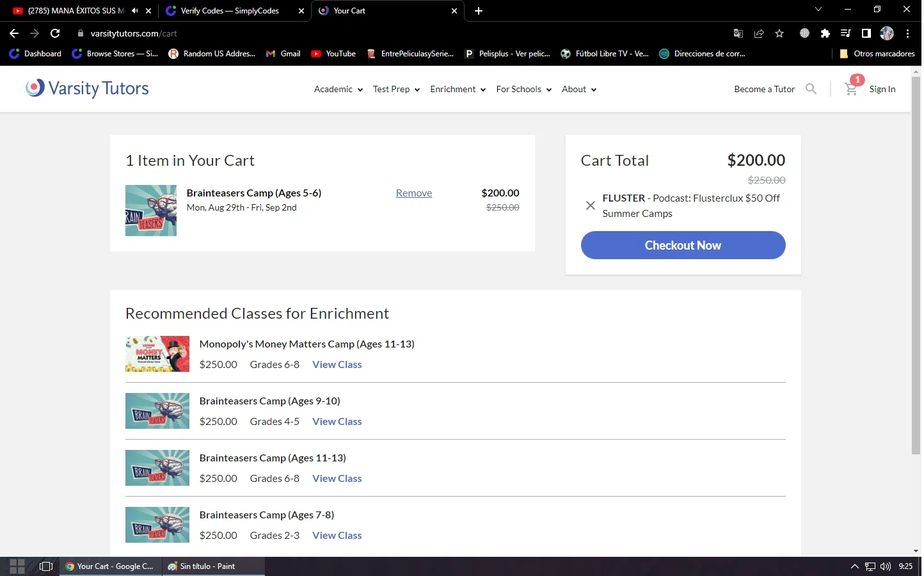Open the shopping cart icon
Viewport: 924px width, 576px height.
(x=851, y=89)
